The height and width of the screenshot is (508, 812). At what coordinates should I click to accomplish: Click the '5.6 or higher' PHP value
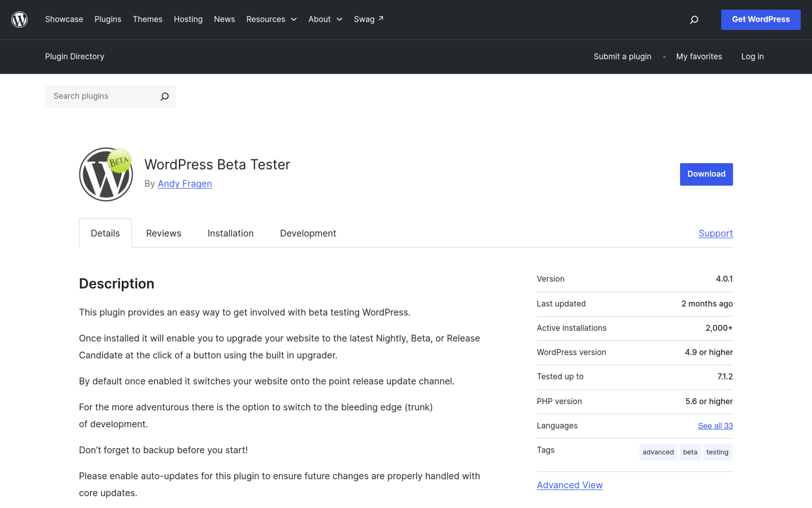point(709,401)
